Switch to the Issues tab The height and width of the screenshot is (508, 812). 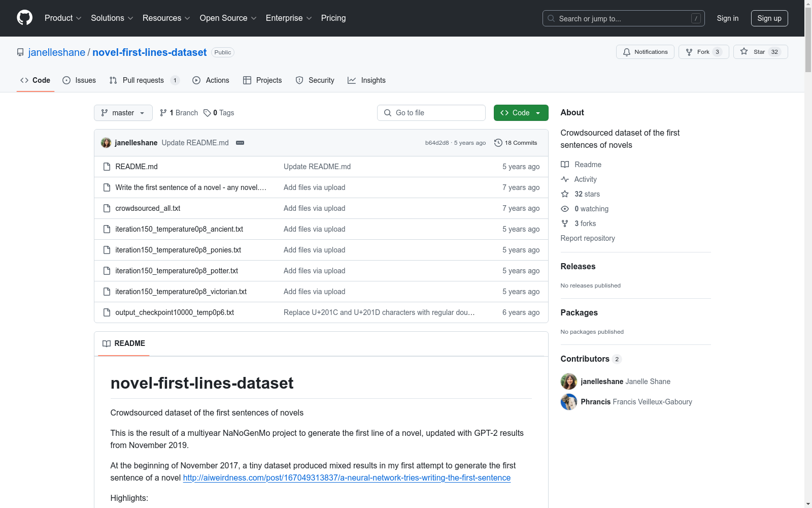click(x=79, y=80)
